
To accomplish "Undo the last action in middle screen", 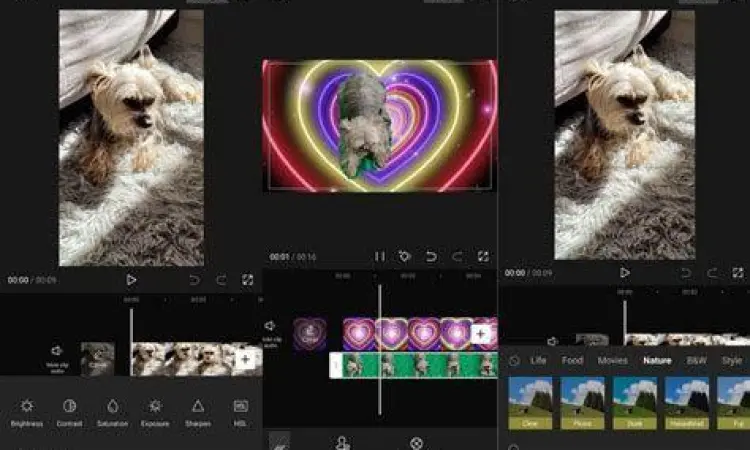I will [431, 257].
